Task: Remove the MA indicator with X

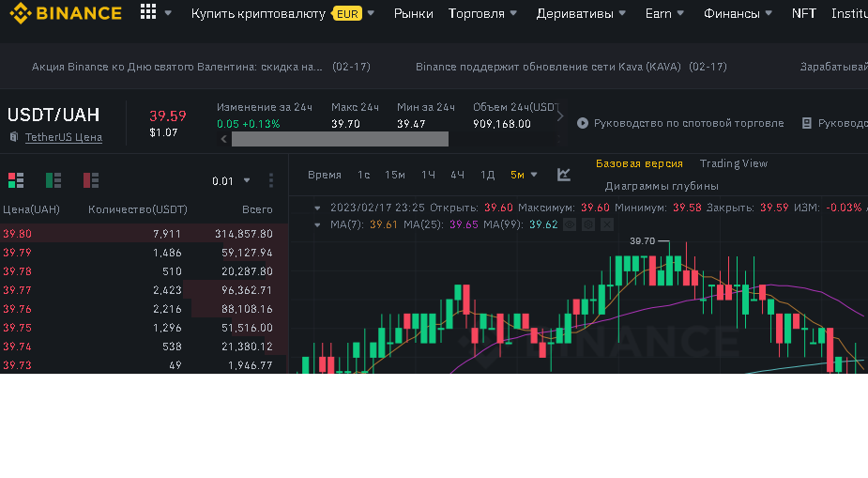Action: point(607,224)
